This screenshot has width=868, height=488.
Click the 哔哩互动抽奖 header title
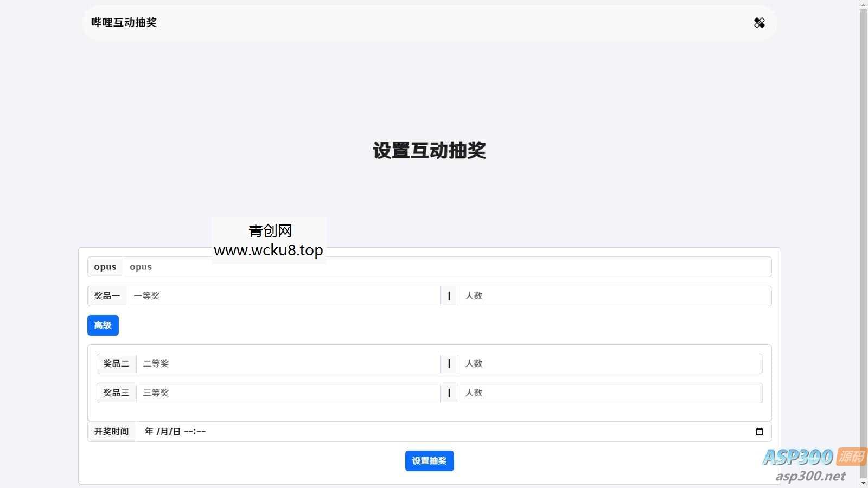coord(123,23)
